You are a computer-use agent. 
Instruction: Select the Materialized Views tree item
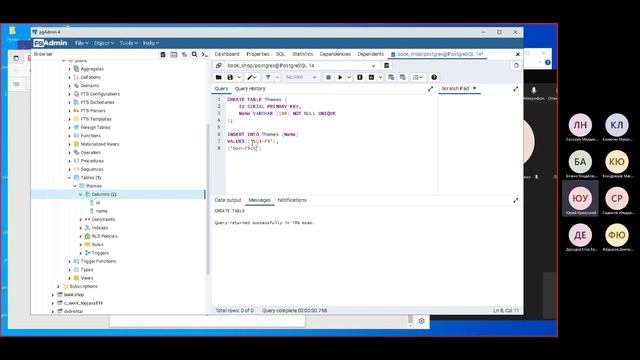[100, 144]
